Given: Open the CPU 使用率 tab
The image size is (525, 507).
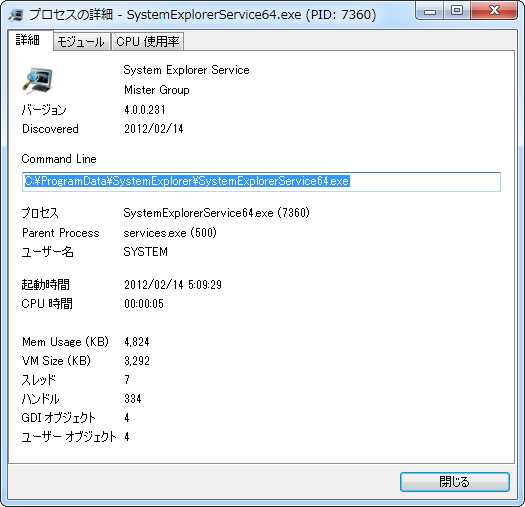Looking at the screenshot, I should (x=148, y=42).
